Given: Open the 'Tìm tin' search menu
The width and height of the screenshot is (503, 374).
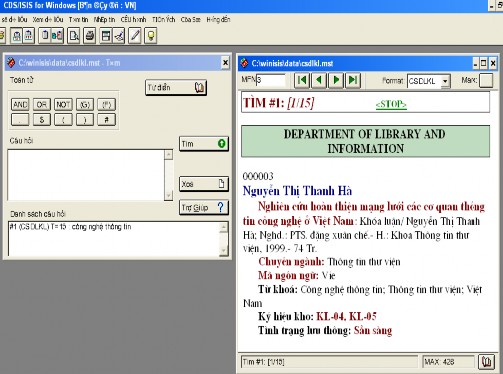Looking at the screenshot, I should 78,20.
